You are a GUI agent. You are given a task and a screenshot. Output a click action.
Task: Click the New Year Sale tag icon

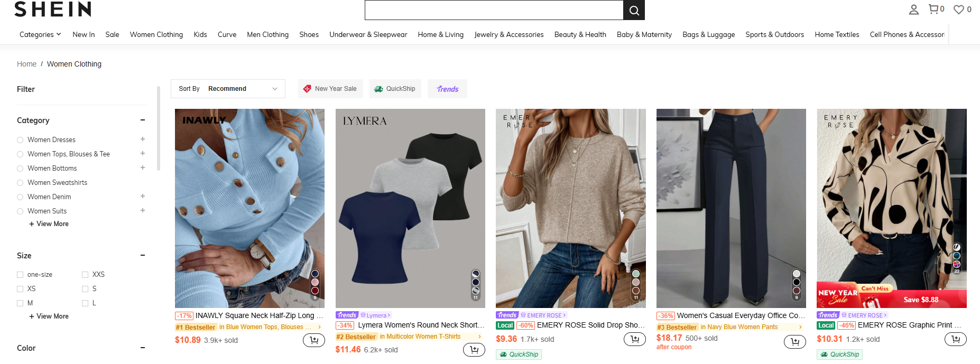pos(307,89)
